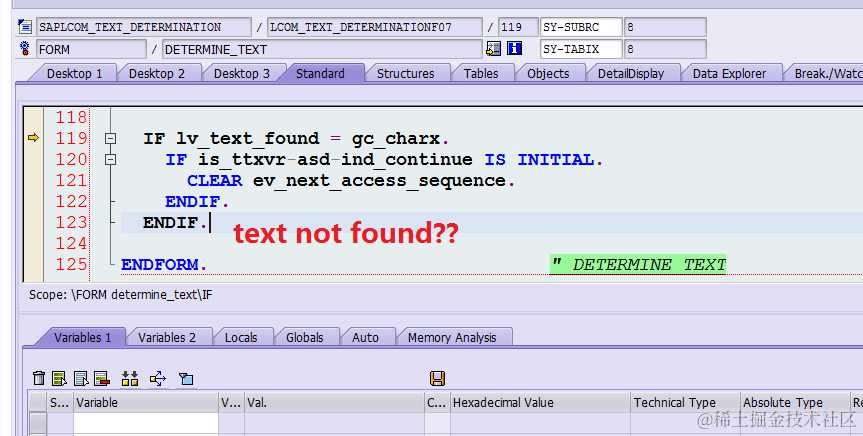Viewport: 863px width, 436px height.
Task: Select the Standard tab
Action: (x=320, y=74)
